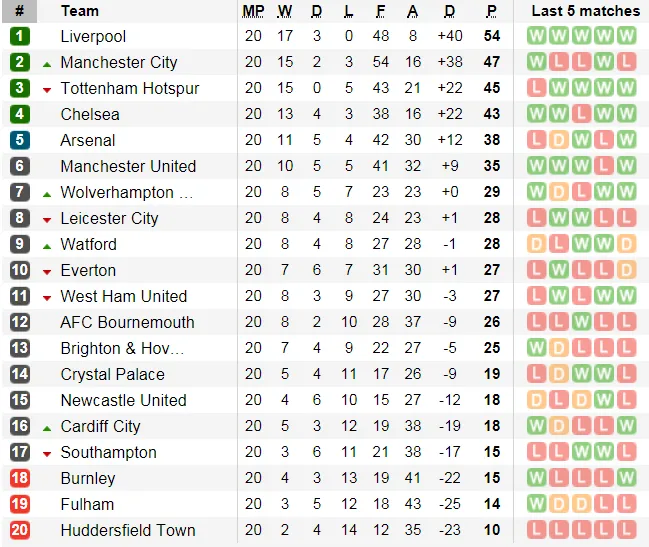Click the Last 5 matches header

click(x=585, y=11)
